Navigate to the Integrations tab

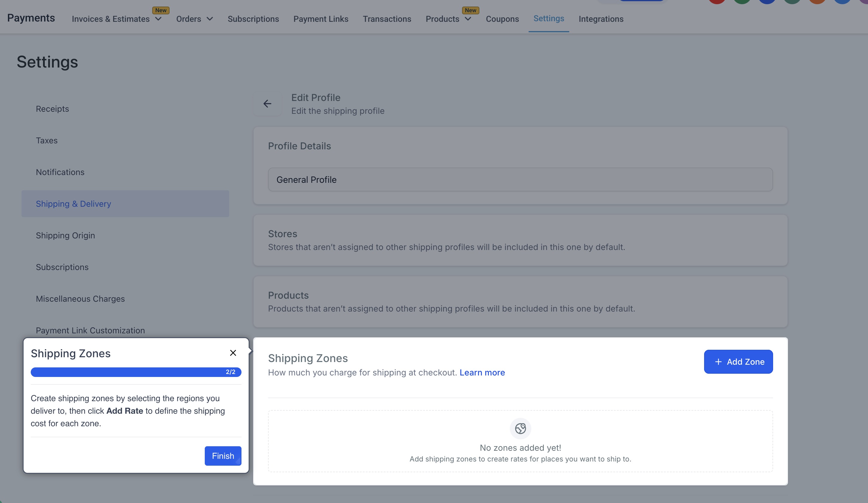point(601,19)
